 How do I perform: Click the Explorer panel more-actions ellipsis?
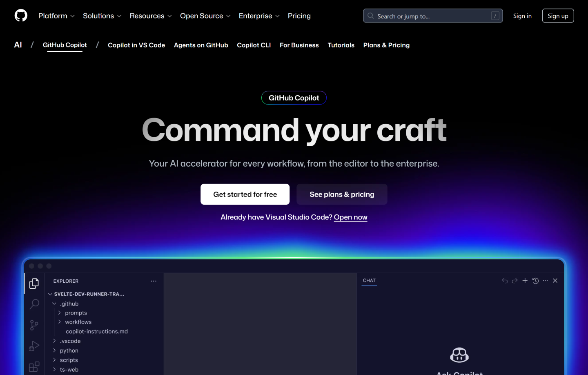154,281
